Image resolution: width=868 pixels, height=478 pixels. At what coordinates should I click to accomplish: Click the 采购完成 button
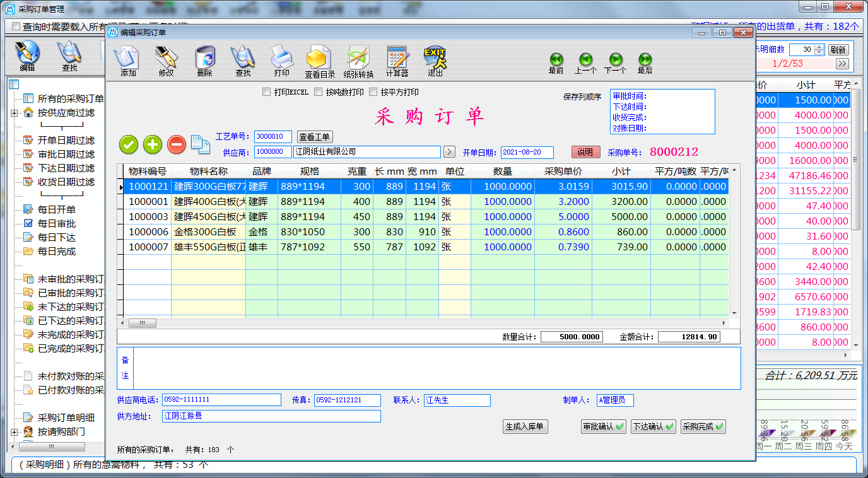click(703, 427)
